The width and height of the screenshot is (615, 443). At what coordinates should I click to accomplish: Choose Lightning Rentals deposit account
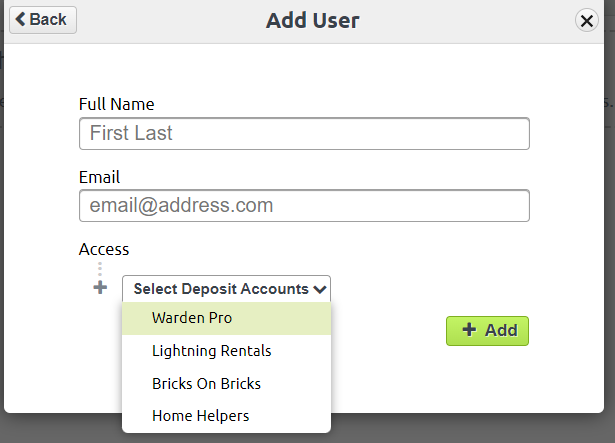[226, 351]
